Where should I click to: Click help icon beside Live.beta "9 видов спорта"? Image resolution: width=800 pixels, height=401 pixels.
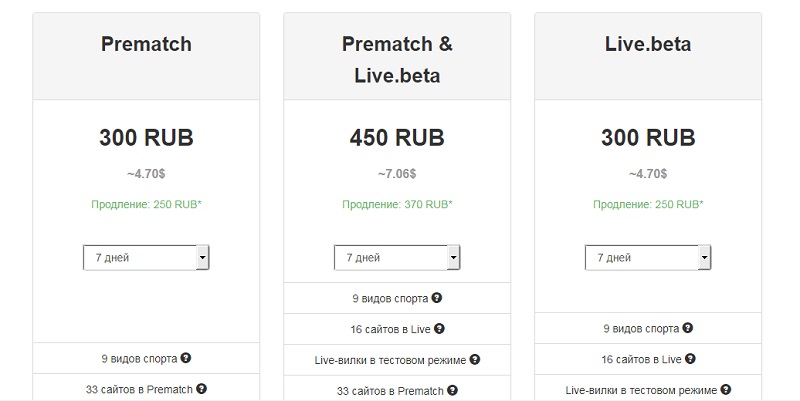click(x=689, y=328)
